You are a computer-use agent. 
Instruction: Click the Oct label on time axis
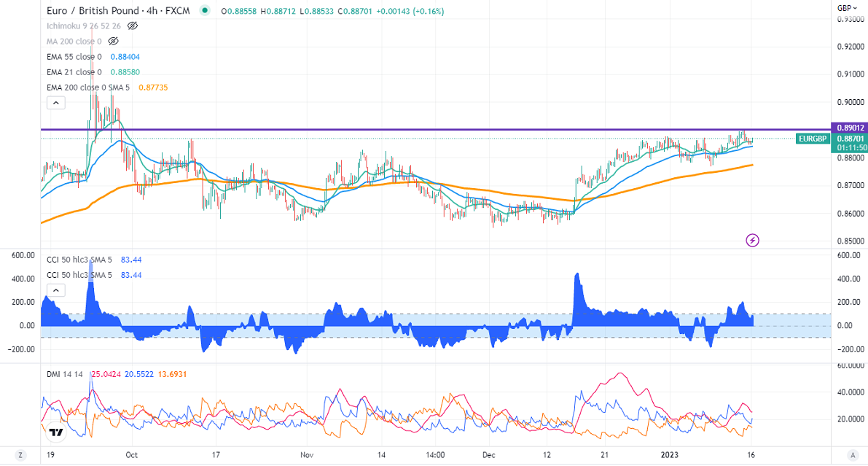tap(132, 455)
